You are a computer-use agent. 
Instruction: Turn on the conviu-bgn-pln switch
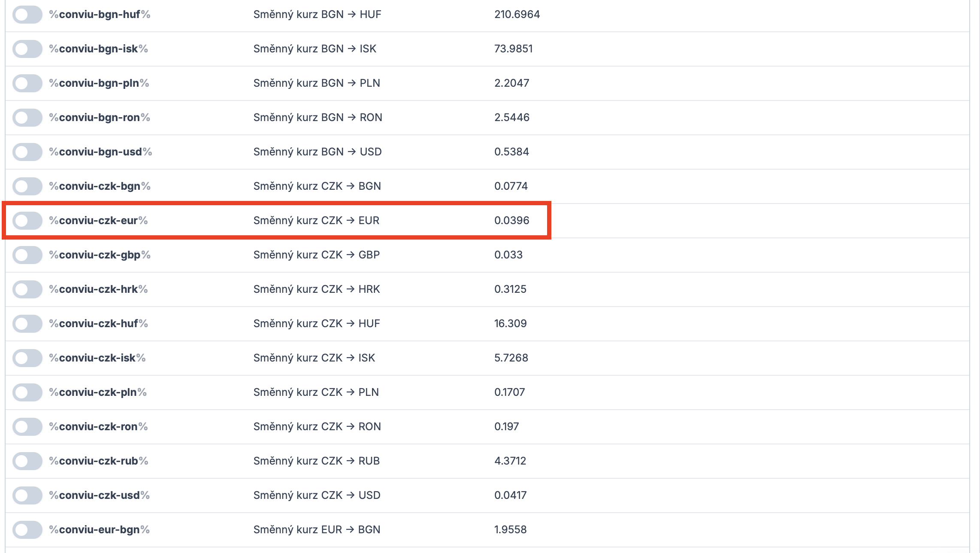[x=27, y=83]
